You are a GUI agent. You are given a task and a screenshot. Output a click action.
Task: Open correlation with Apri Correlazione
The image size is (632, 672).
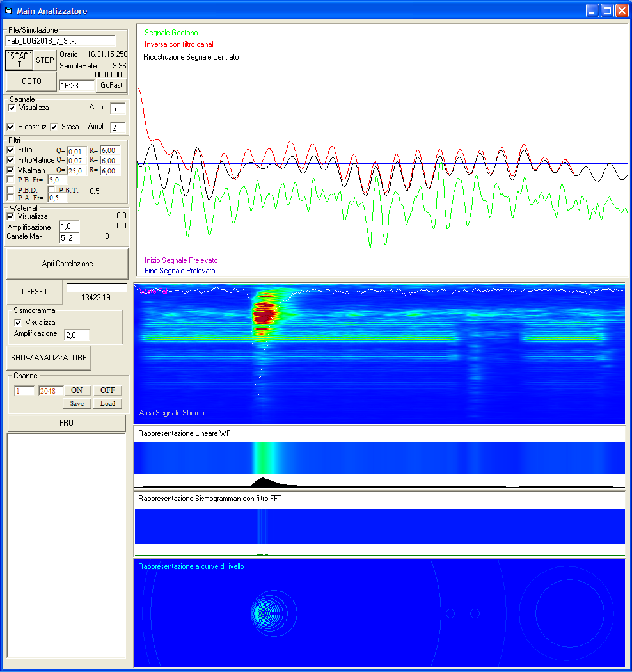[67, 264]
